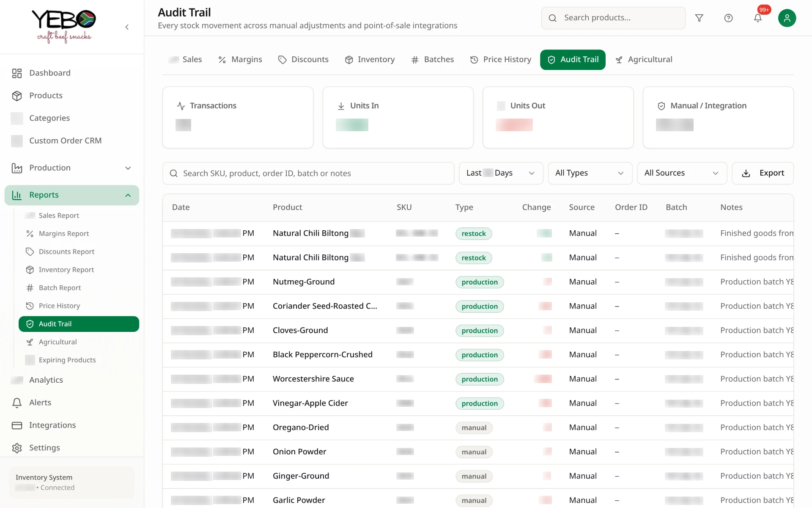Click the Manual / Integration shield icon
Viewport: 812px width, 508px height.
pos(661,106)
